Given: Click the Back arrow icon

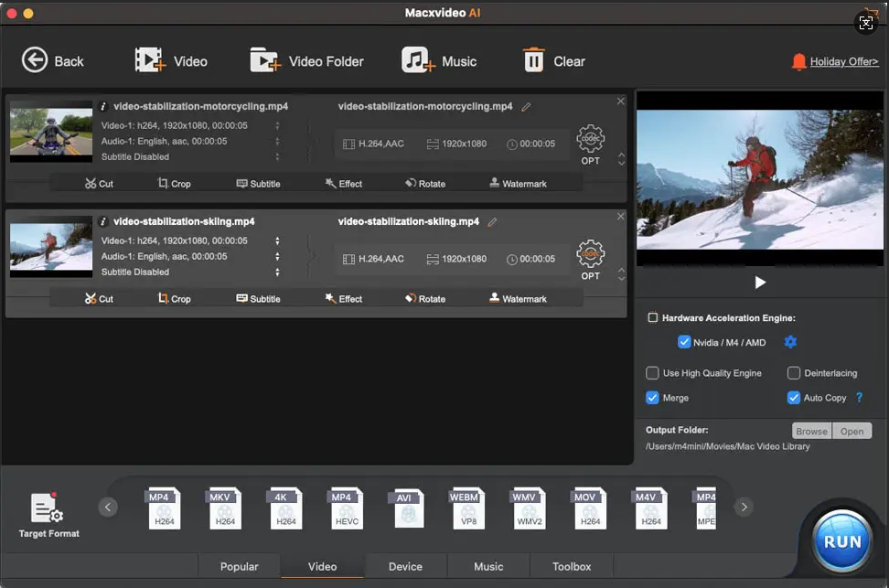Looking at the screenshot, I should click(35, 60).
